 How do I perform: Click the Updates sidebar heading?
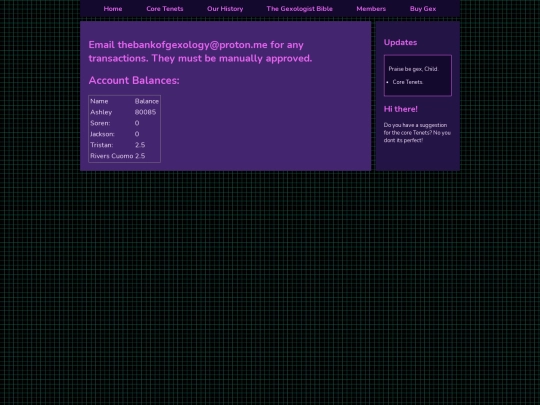tap(400, 42)
